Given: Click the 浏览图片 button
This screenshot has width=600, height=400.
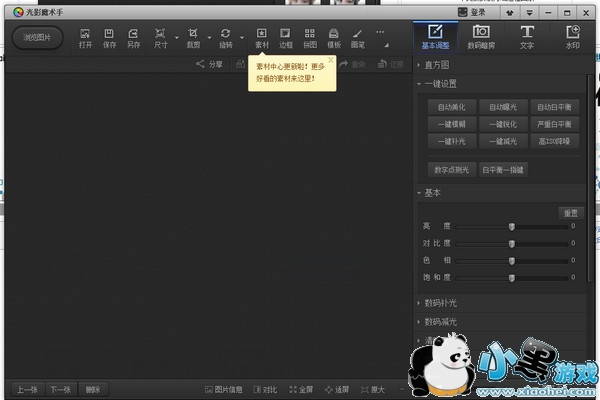Looking at the screenshot, I should pos(38,38).
